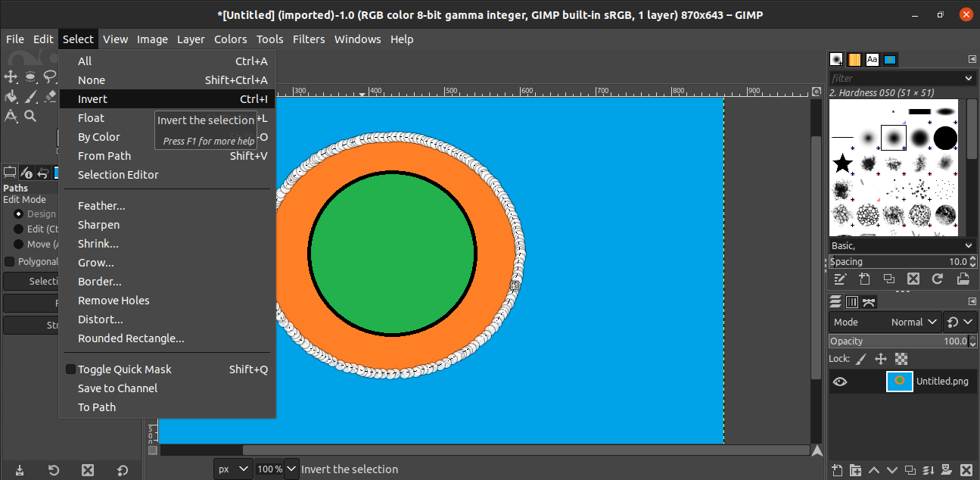
Task: Select the Move tool in toolbox
Action: click(x=11, y=76)
